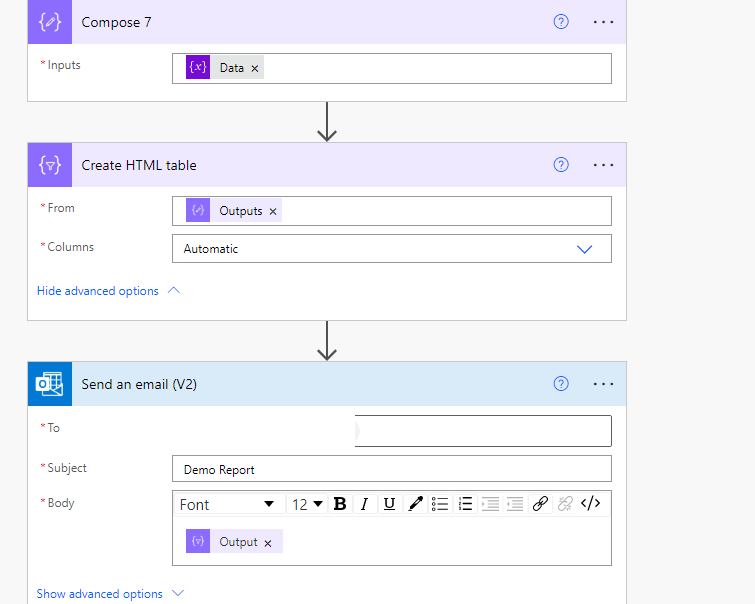Click the insert link icon
Image resolution: width=755 pixels, height=604 pixels.
coord(540,504)
